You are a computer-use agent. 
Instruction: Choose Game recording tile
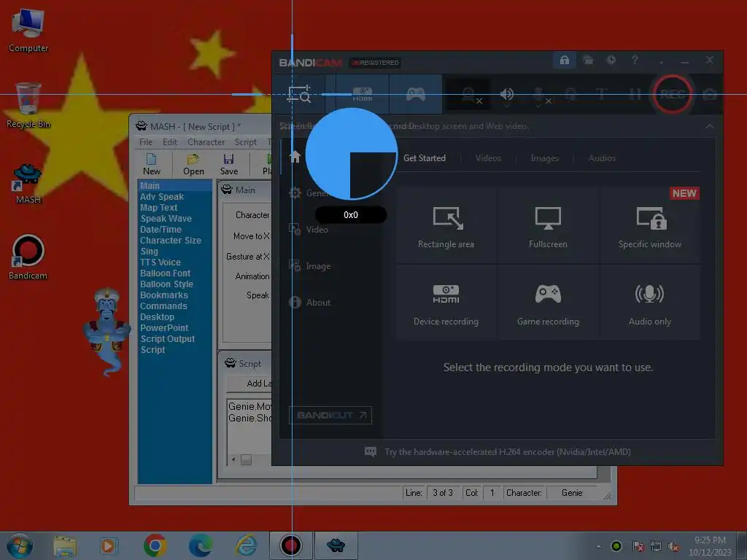tap(548, 303)
